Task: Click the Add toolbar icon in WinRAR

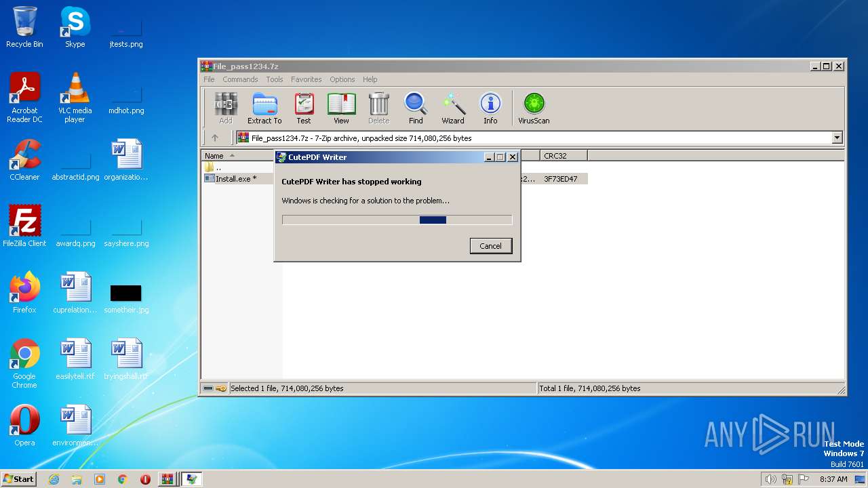Action: 226,108
